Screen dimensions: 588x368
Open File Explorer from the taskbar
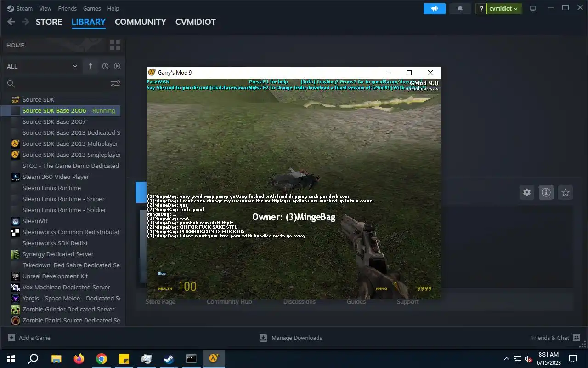tap(56, 359)
